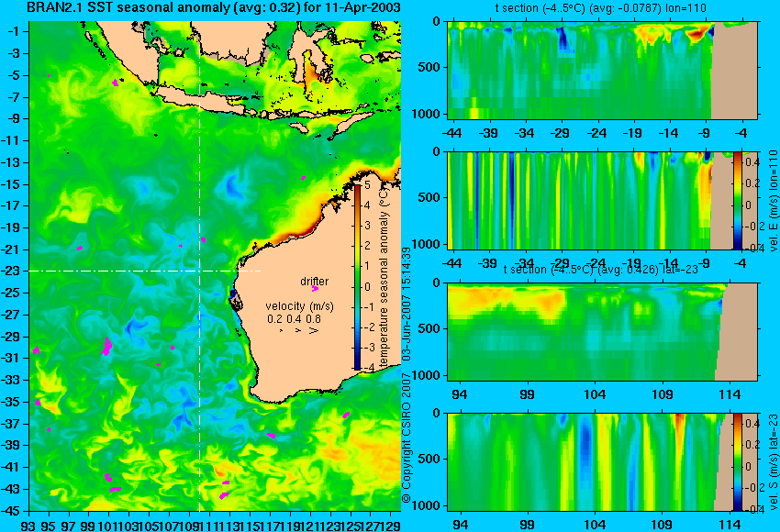This screenshot has width=780, height=532.
Task: Click the vel. E color bar
Action: [x=738, y=200]
